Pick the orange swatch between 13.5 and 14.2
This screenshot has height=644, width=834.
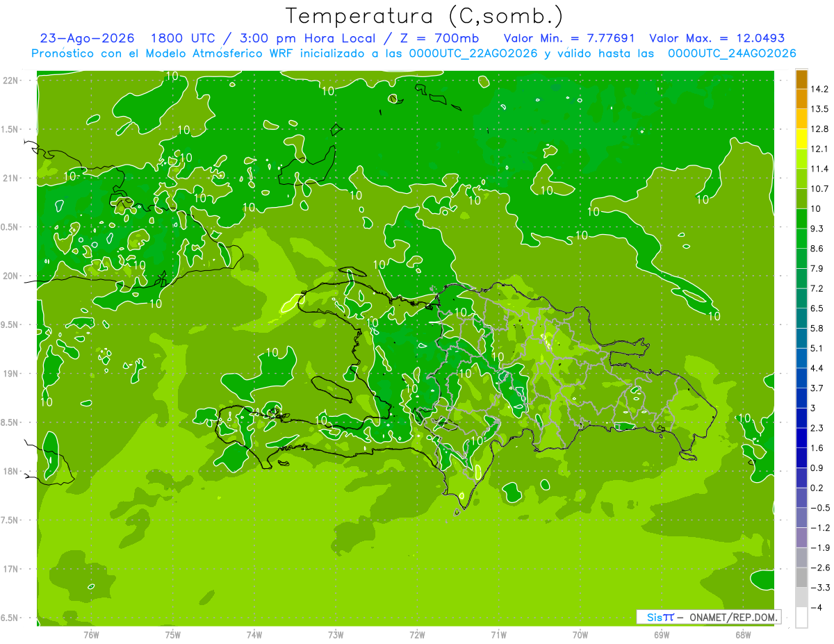tap(801, 99)
